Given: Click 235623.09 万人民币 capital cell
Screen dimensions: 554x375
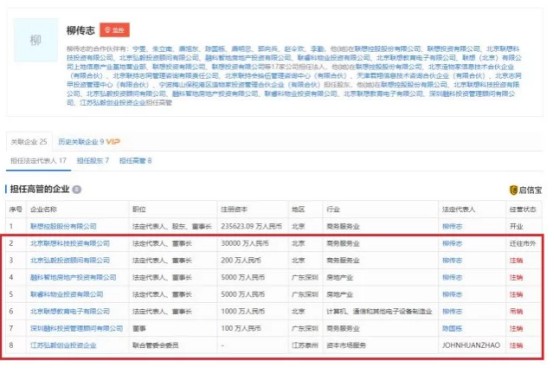Looking at the screenshot, I should tap(251, 226).
